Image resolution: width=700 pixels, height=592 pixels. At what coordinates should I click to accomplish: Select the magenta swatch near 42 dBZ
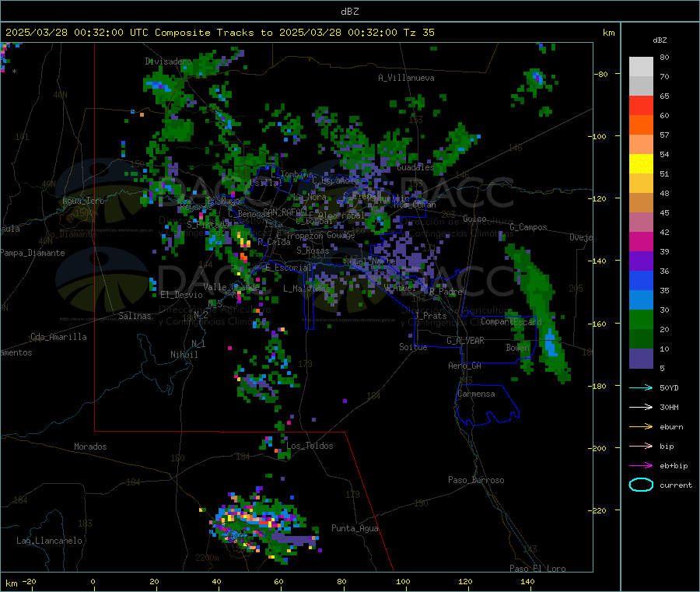tap(641, 241)
